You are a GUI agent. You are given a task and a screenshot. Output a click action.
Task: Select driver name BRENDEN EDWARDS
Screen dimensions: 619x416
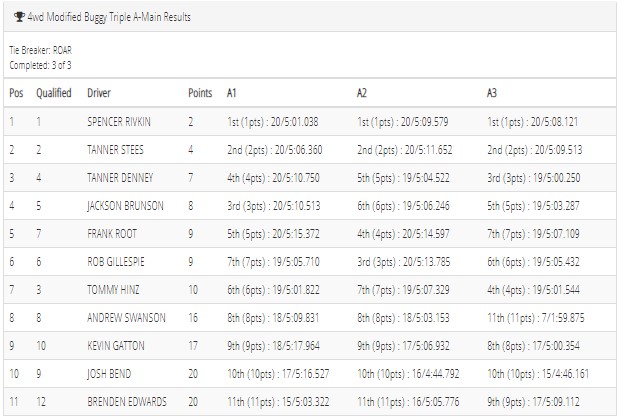click(x=127, y=402)
